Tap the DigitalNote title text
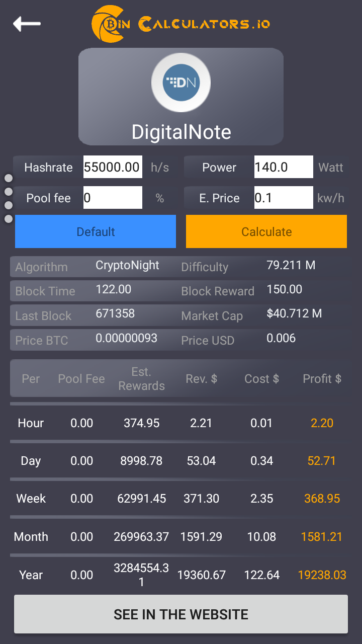The height and width of the screenshot is (644, 362). pos(181,132)
